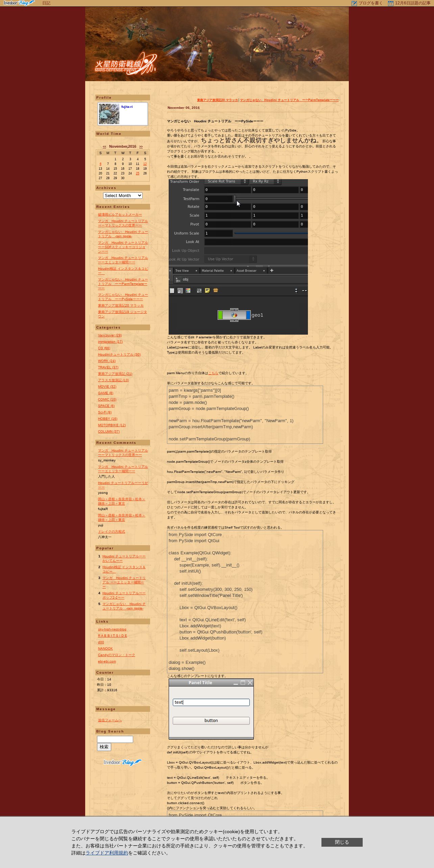Click the 検索 search button
This screenshot has height=868, width=434.
pos(104,747)
